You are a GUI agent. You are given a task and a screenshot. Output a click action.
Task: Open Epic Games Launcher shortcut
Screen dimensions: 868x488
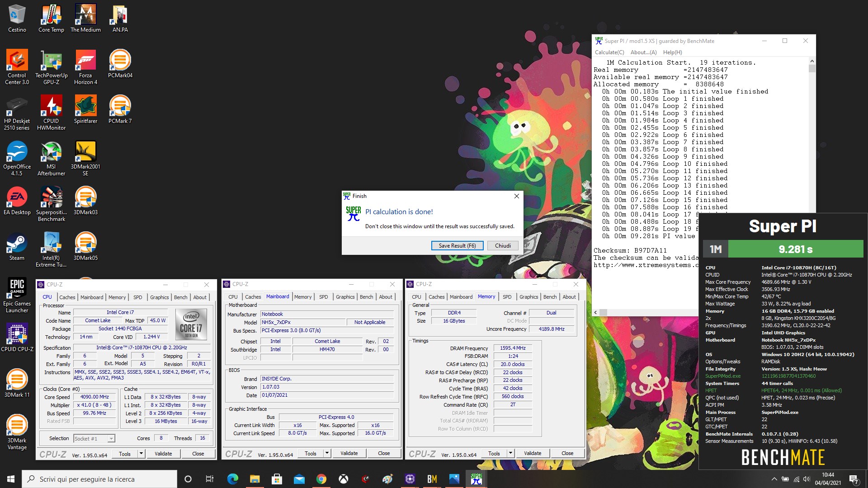pyautogui.click(x=17, y=295)
